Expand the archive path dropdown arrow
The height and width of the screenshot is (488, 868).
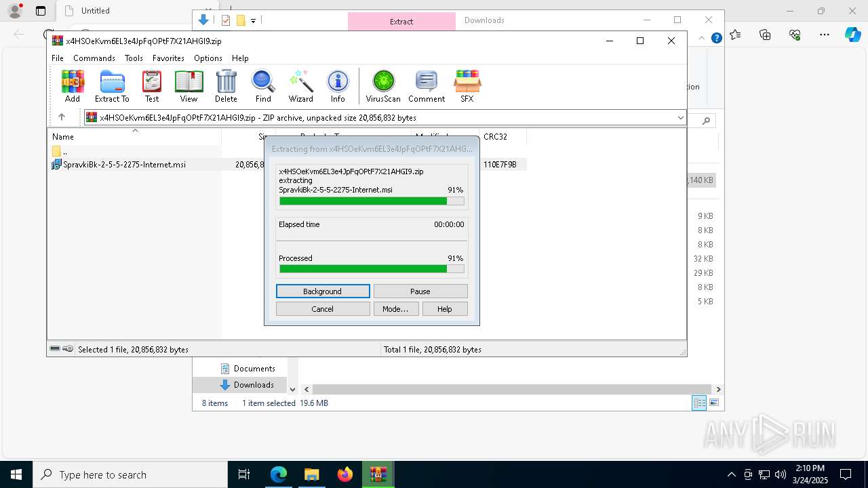pos(680,118)
